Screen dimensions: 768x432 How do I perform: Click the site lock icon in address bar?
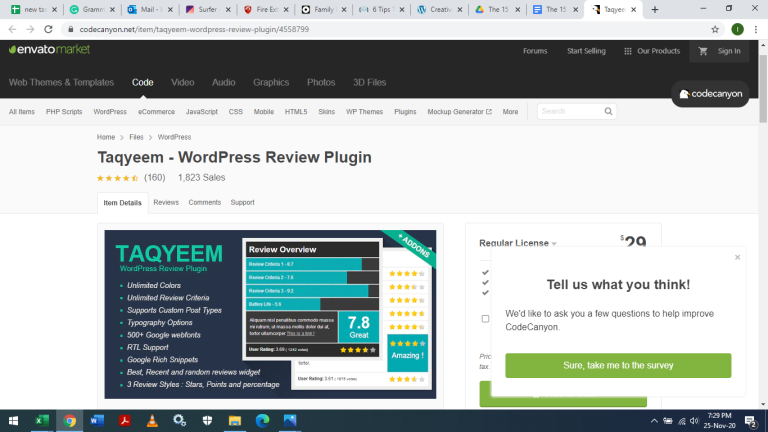71,29
